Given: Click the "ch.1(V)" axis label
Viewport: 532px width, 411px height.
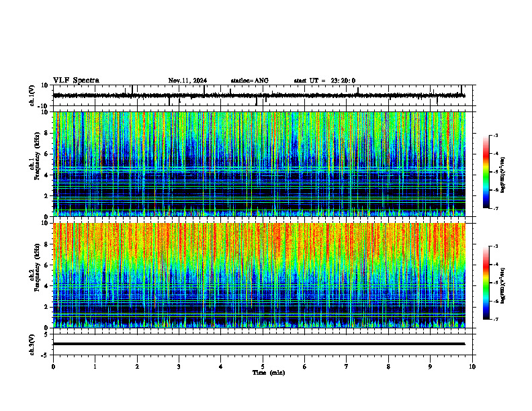Looking at the screenshot, I should point(32,95).
